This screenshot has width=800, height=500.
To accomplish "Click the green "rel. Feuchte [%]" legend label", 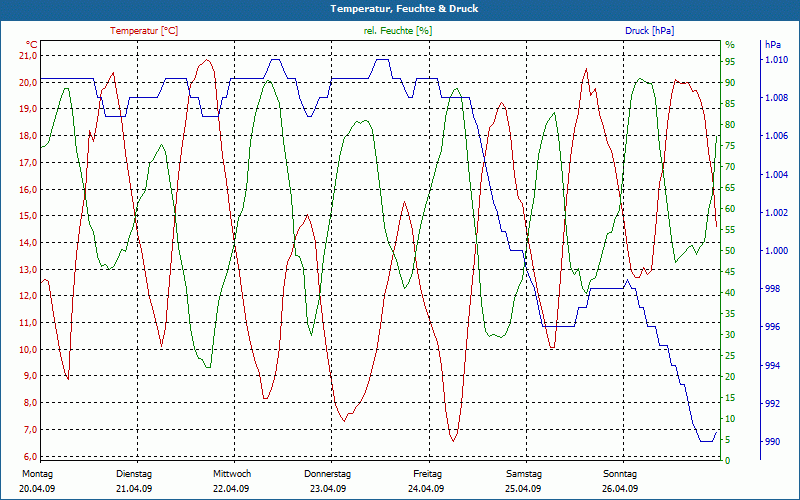I will pos(398,31).
